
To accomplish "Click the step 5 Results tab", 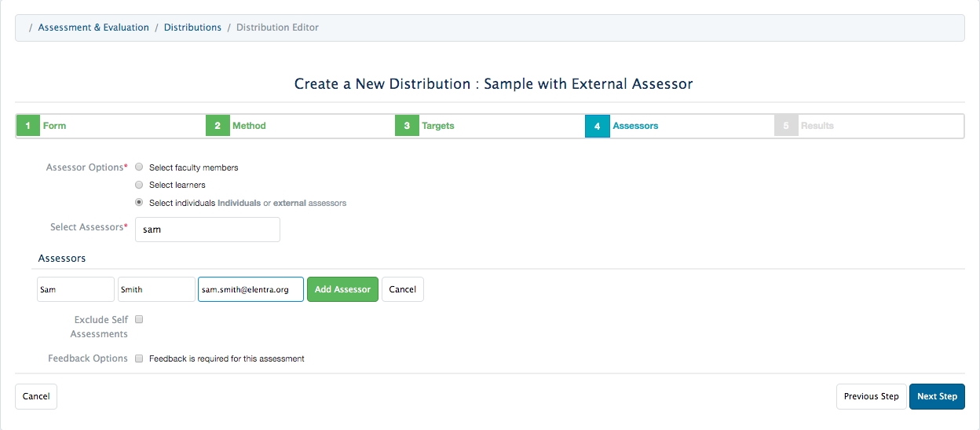I will coord(817,126).
